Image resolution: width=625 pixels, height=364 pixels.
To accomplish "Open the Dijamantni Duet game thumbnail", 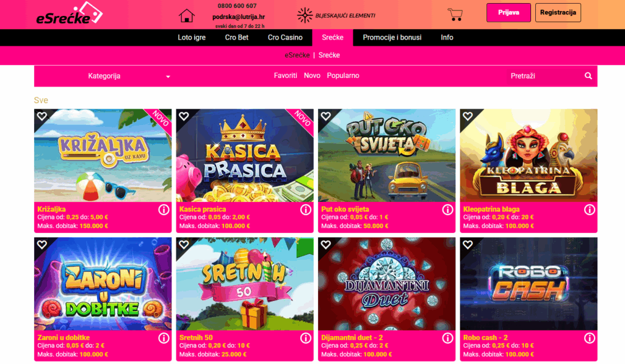I will coord(386,284).
